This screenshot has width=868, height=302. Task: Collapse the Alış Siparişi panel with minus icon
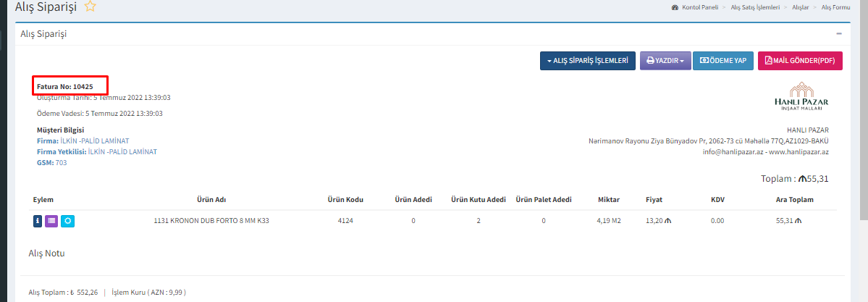839,34
